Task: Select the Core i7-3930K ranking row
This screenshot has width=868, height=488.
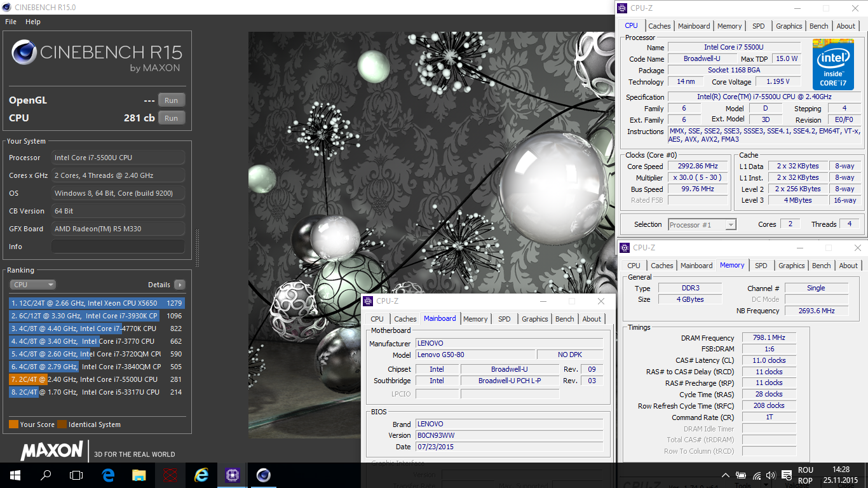Action: click(96, 316)
